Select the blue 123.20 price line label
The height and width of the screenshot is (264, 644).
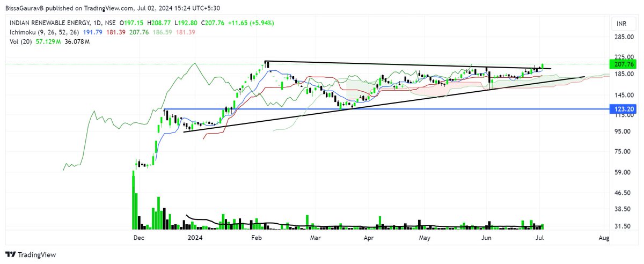[x=623, y=109]
